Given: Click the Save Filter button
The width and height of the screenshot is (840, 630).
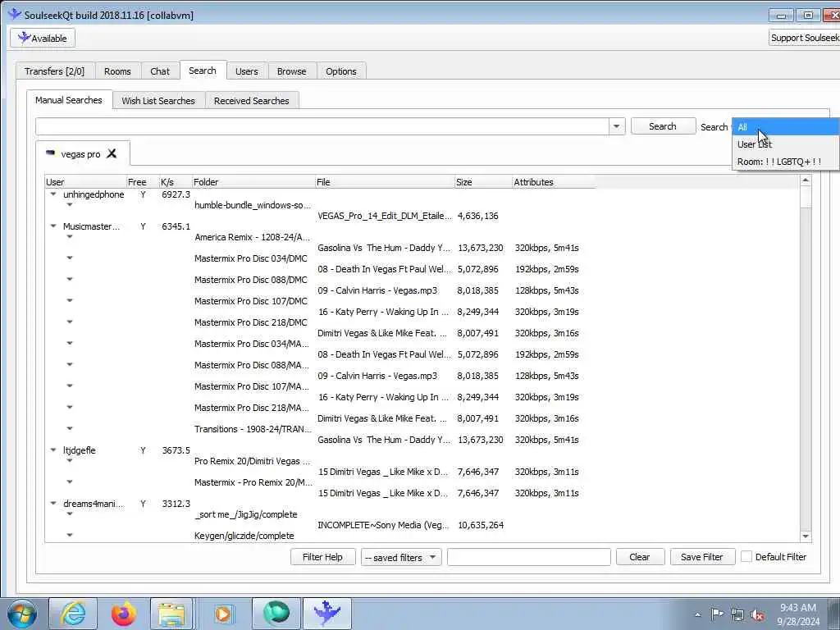Looking at the screenshot, I should tap(702, 557).
